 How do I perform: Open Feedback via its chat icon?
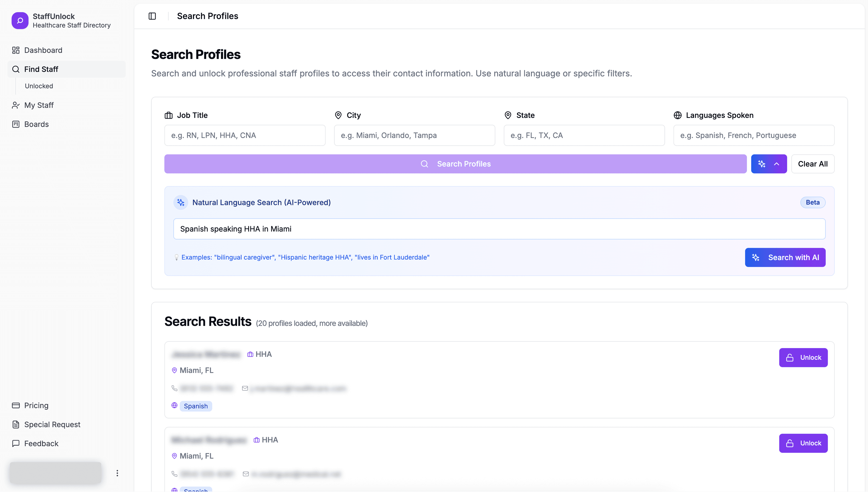tap(16, 443)
